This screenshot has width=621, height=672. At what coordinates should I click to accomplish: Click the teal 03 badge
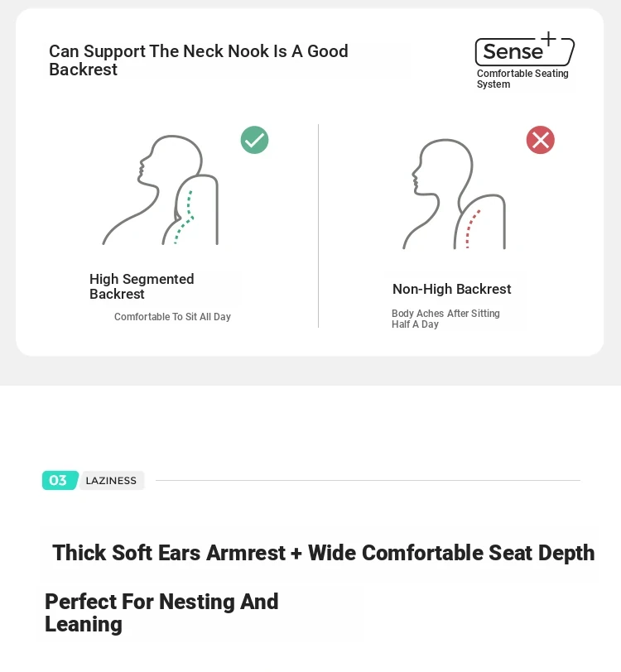click(x=60, y=480)
